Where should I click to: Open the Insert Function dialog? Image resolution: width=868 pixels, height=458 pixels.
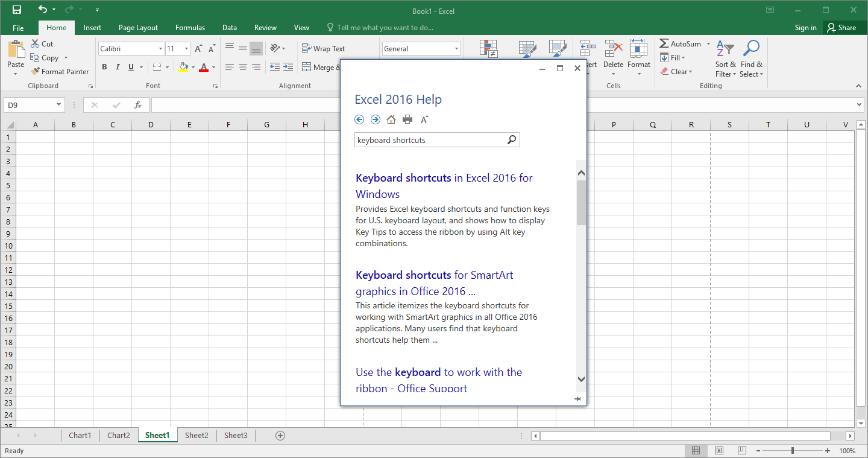(138, 105)
